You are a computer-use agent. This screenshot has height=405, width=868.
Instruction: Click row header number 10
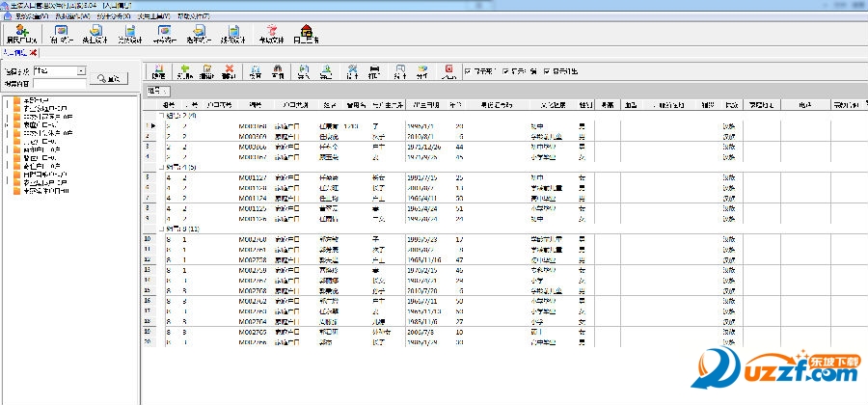[147, 239]
